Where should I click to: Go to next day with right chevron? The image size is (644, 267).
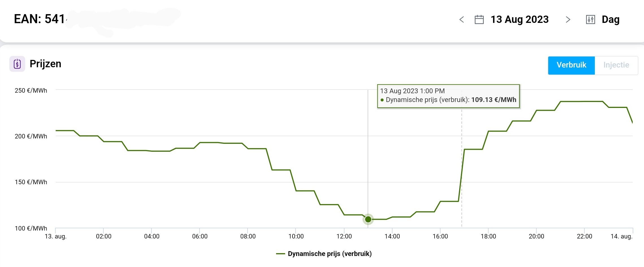point(568,19)
